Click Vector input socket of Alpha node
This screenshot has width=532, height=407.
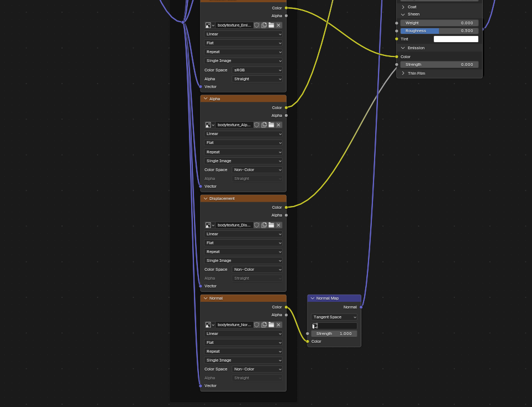pyautogui.click(x=201, y=186)
